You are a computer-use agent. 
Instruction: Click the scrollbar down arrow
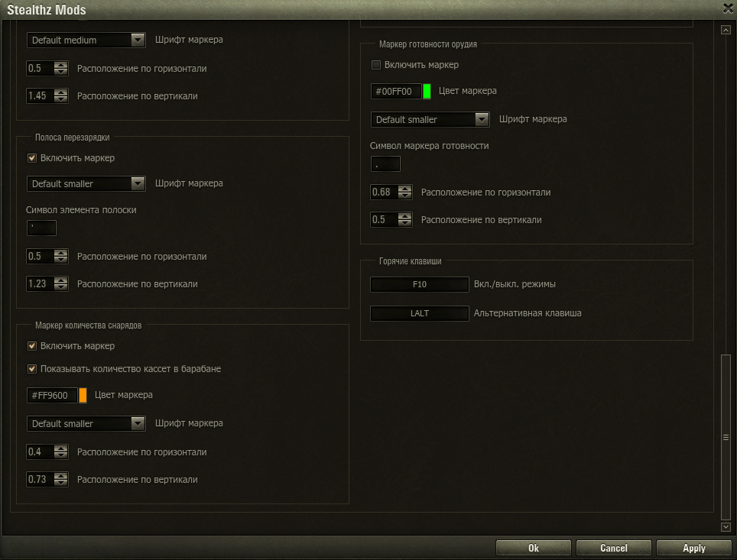[726, 527]
